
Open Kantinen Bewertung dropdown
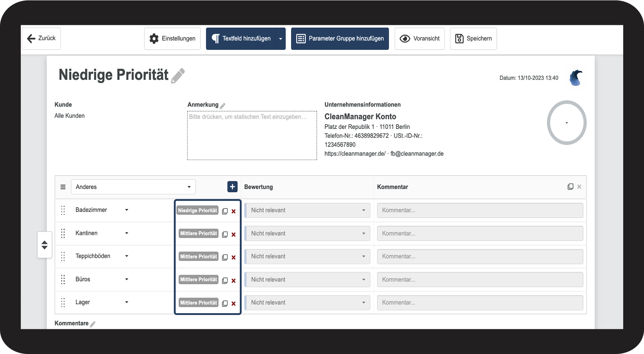point(307,233)
